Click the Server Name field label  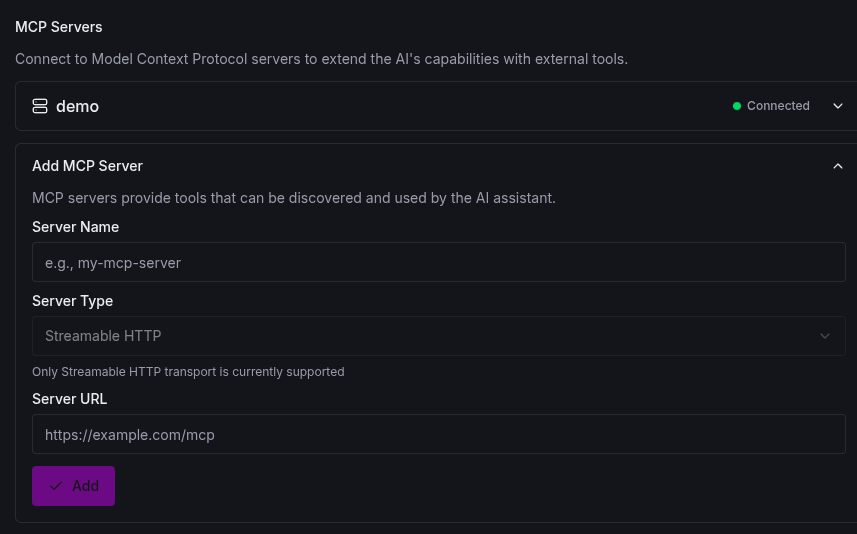click(75, 227)
